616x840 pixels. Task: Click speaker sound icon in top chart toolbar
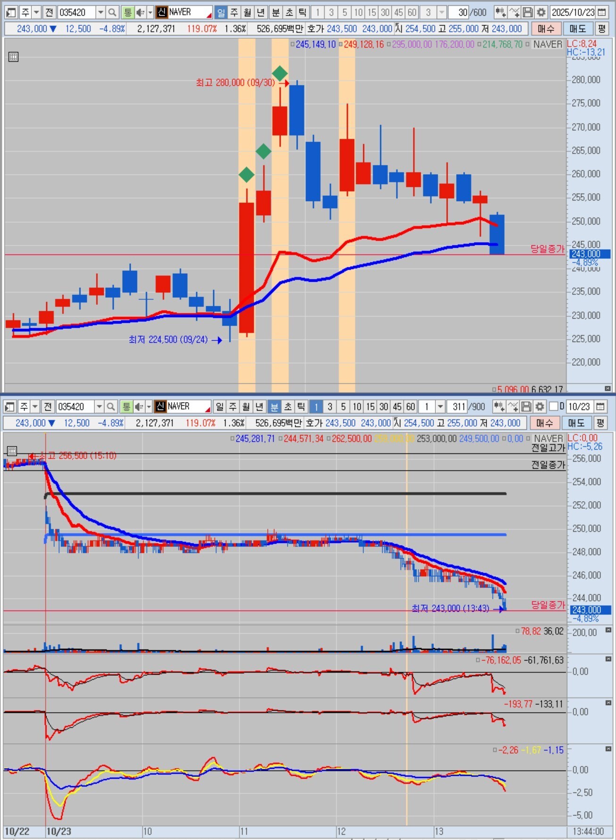pyautogui.click(x=140, y=12)
